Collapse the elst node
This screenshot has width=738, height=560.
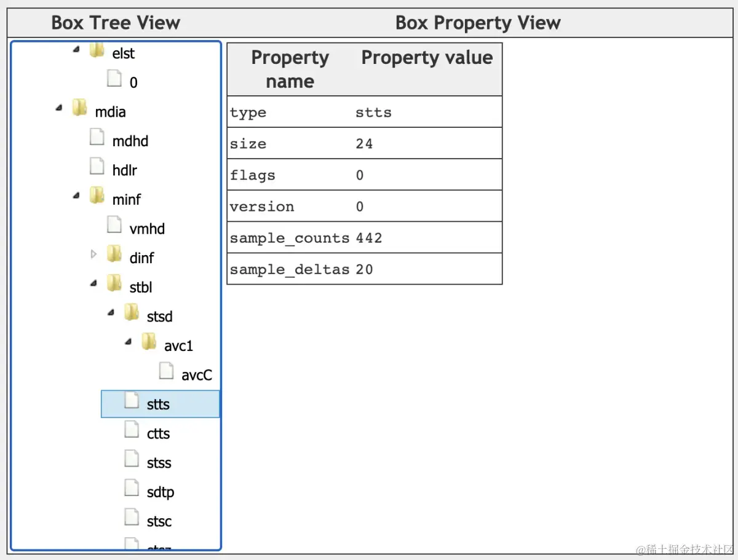(76, 50)
